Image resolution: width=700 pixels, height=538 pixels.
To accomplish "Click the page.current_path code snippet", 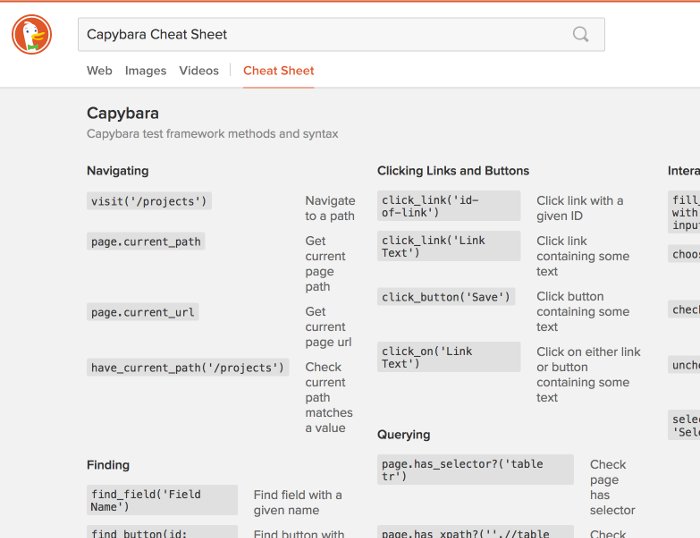I will pyautogui.click(x=146, y=242).
